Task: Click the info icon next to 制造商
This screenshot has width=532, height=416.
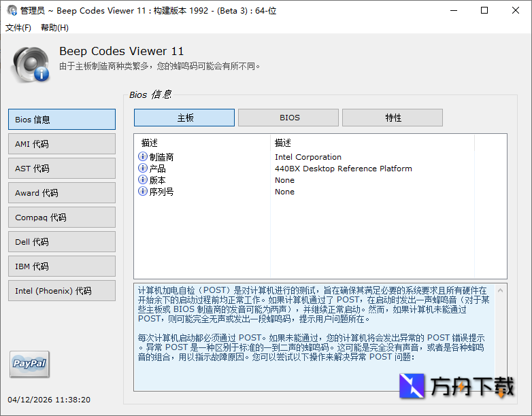Action: click(143, 156)
